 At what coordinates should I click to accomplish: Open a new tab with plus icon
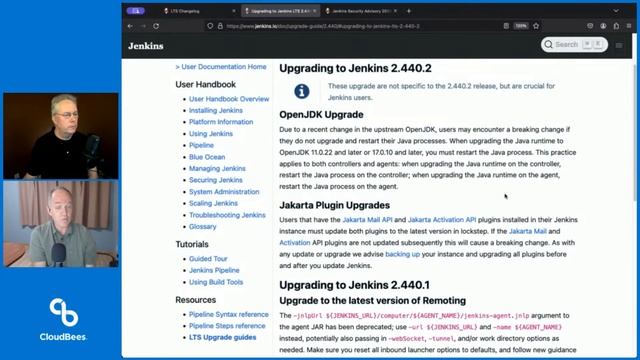point(409,11)
